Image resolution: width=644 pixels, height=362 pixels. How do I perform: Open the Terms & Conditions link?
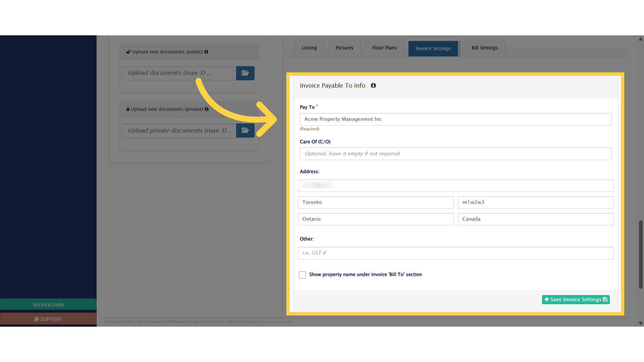pyautogui.click(x=244, y=321)
